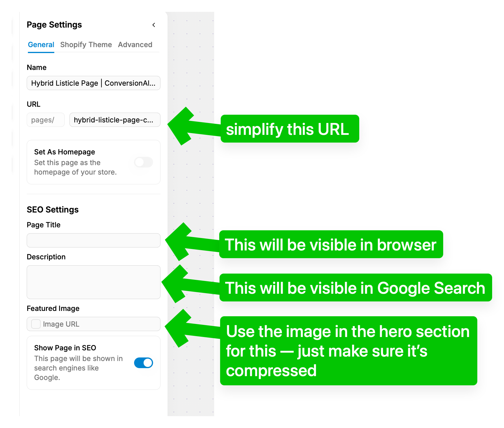Open the Shopify Theme tab
The width and height of the screenshot is (504, 428).
pyautogui.click(x=86, y=45)
